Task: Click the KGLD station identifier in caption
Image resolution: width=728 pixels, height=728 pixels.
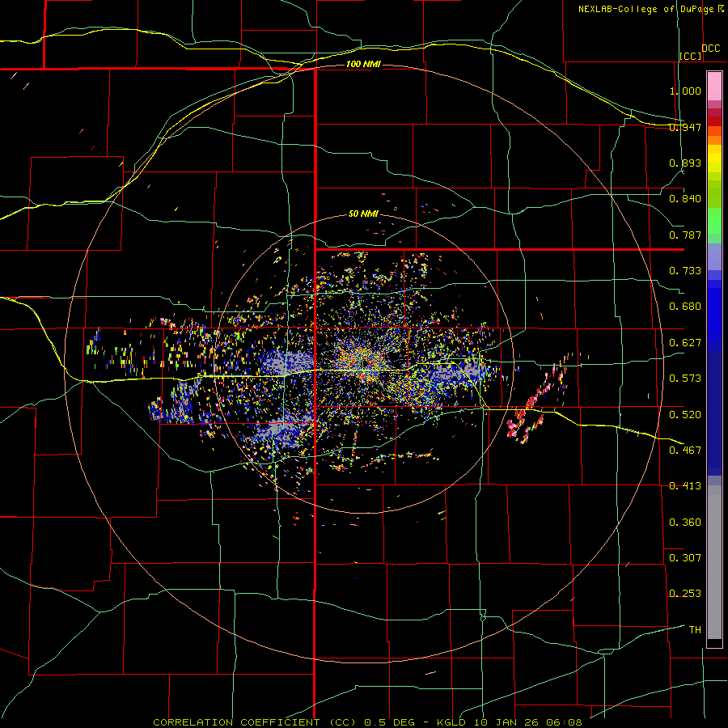Action: 451,722
